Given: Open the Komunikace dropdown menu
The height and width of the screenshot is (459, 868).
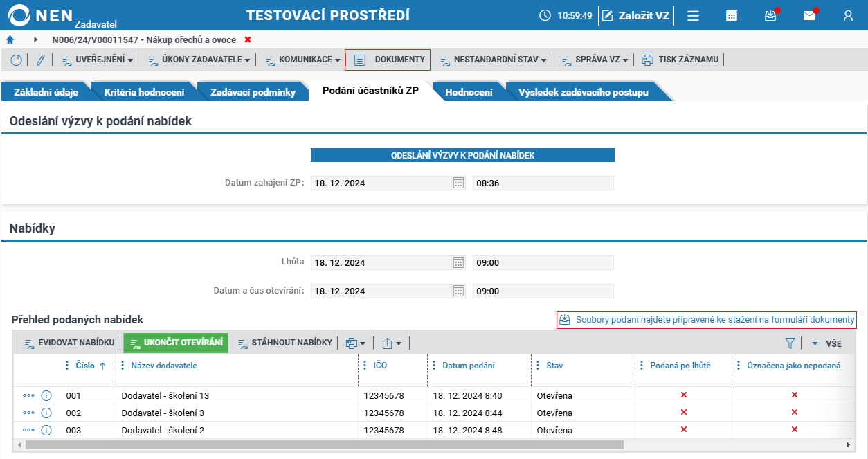Looking at the screenshot, I should (302, 60).
